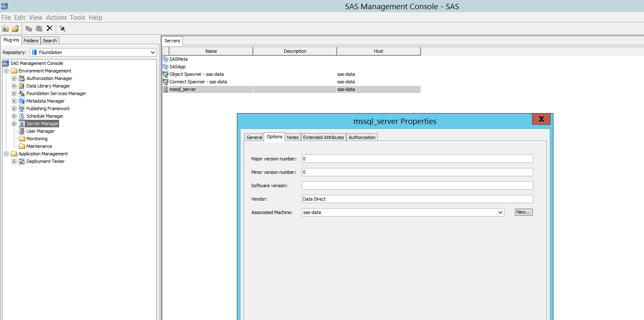Click the Up One Level toolbar icon
644x320 pixels.
tap(5, 28)
